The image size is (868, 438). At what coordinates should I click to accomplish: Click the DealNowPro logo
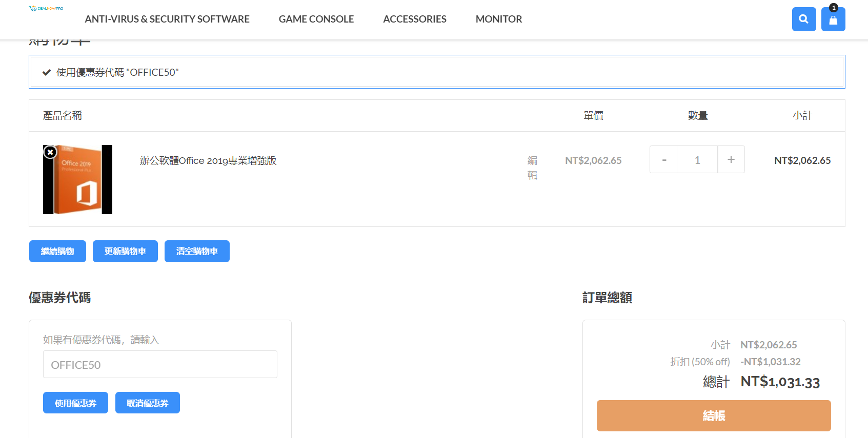[46, 8]
